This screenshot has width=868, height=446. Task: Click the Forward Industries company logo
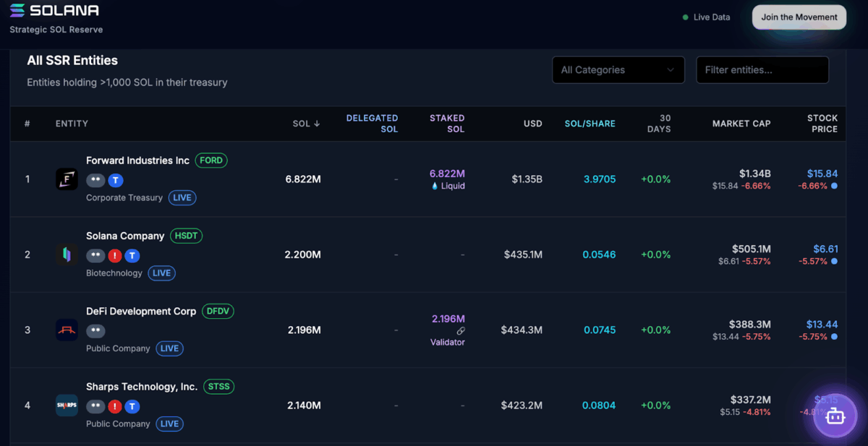(67, 179)
